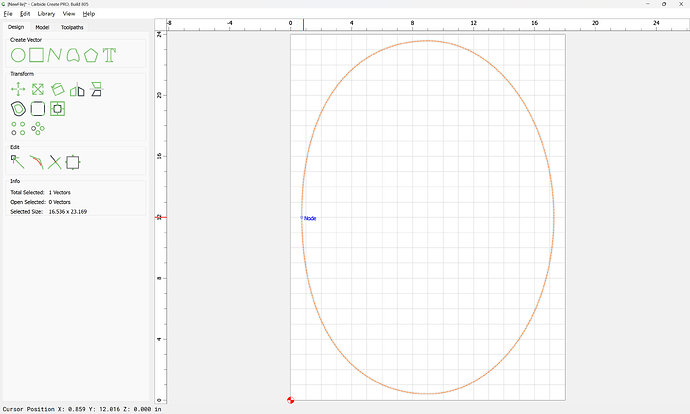Select the Polyline vector tool
The height and width of the screenshot is (414, 690).
(x=54, y=55)
